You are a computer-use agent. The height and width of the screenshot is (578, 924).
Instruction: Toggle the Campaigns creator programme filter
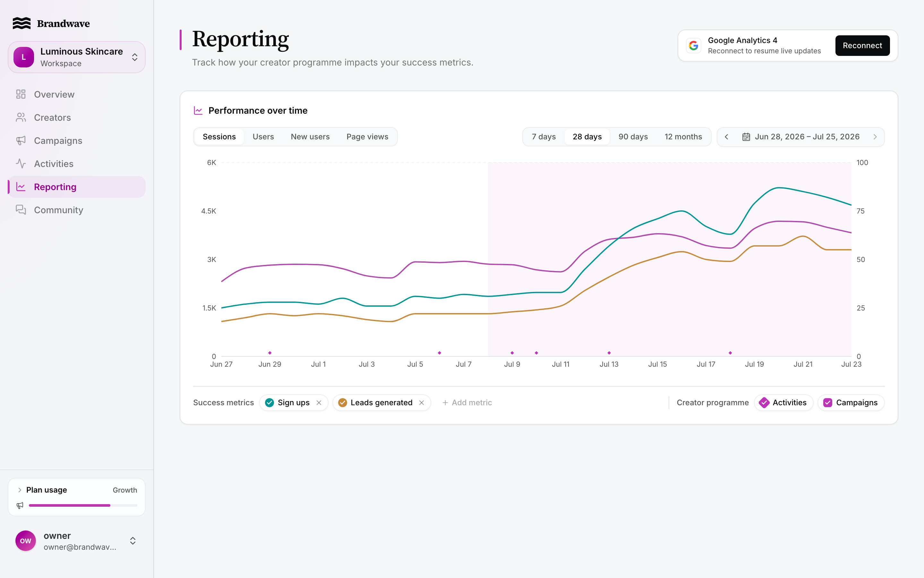[x=851, y=403]
